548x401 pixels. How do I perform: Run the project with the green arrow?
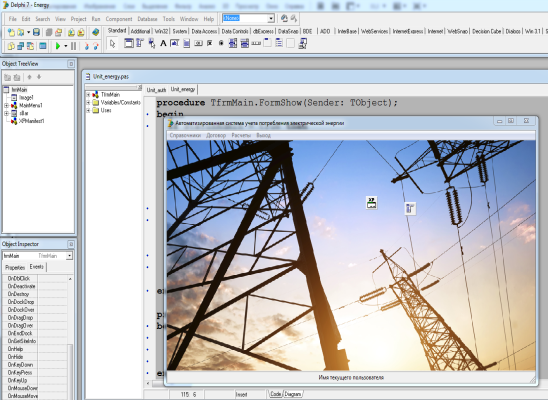click(58, 46)
